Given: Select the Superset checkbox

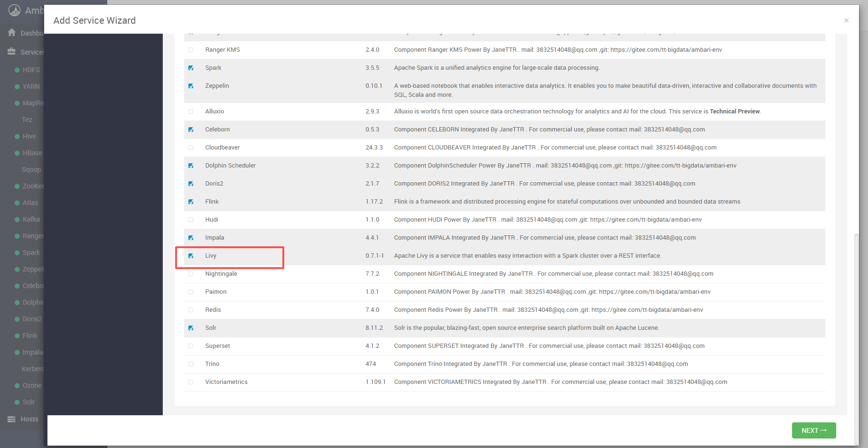Looking at the screenshot, I should [191, 346].
